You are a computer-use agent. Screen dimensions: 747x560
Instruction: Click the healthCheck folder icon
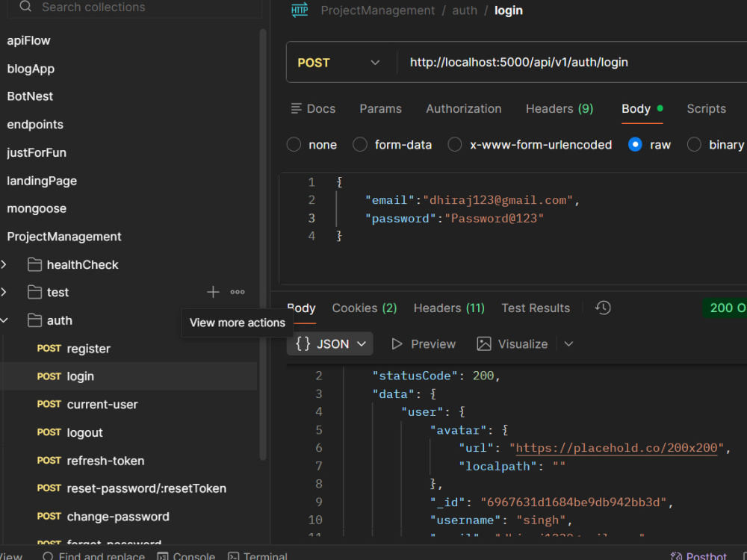tap(34, 264)
